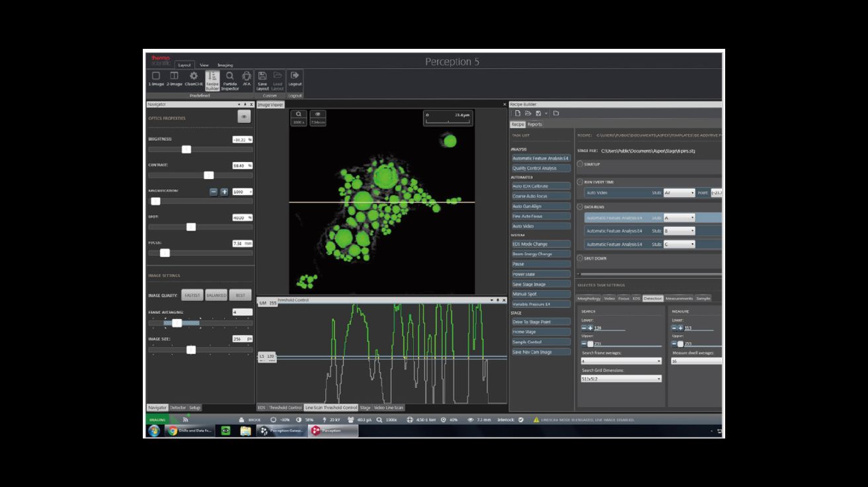Toggle the Optics Properties eye button

coord(244,116)
